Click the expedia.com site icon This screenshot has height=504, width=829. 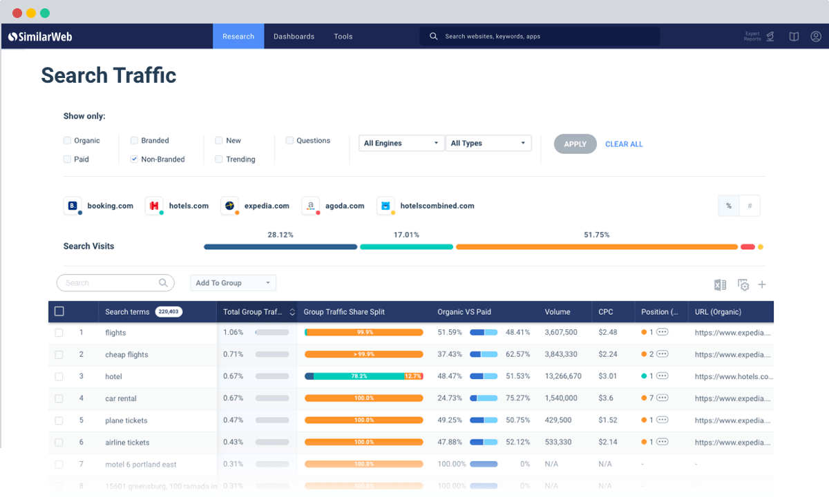coord(229,206)
